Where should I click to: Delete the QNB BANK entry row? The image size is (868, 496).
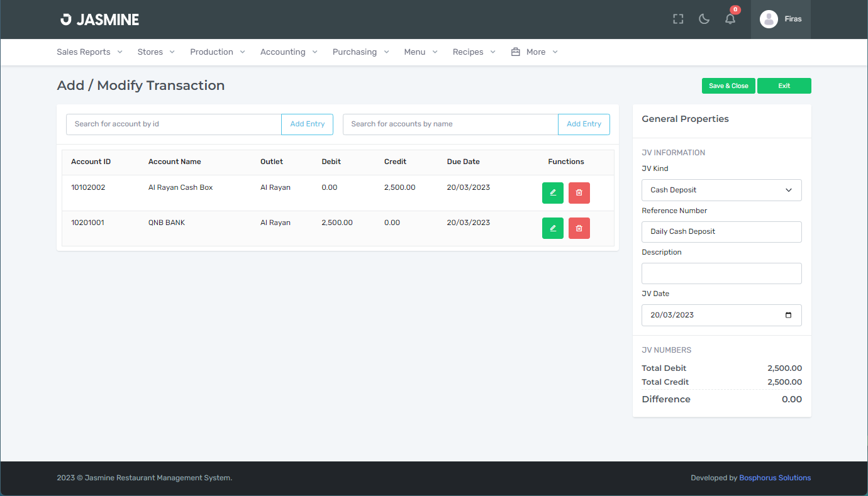(579, 228)
